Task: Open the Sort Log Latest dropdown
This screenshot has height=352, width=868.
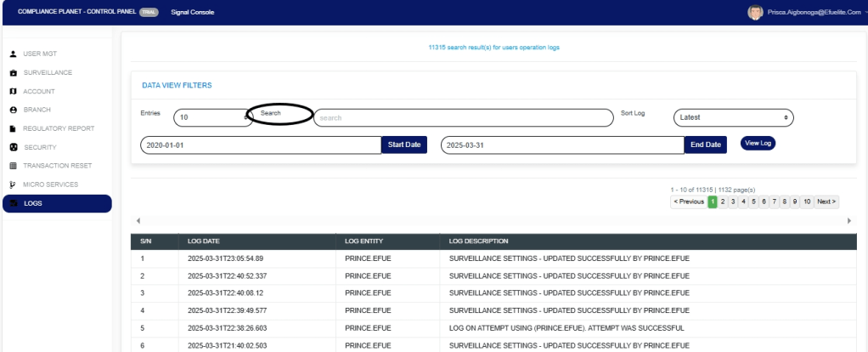Action: click(735, 117)
